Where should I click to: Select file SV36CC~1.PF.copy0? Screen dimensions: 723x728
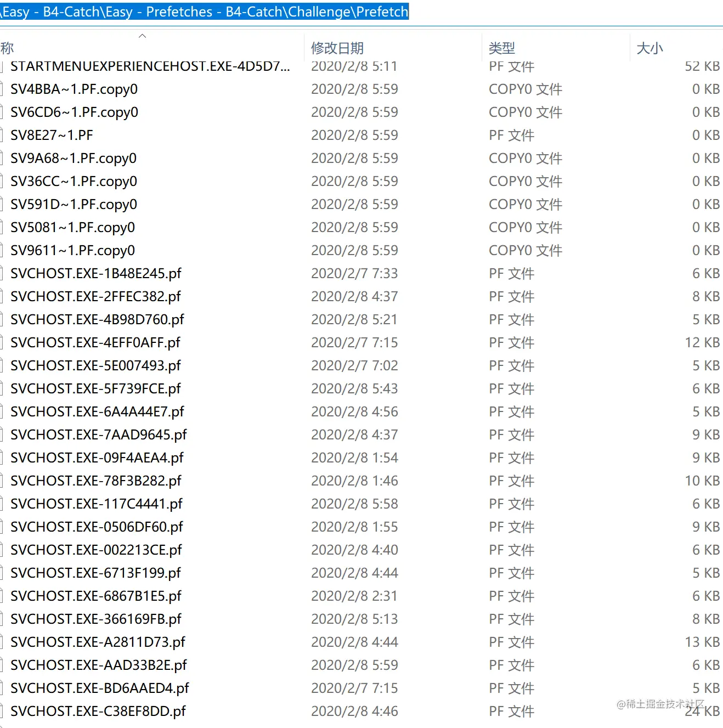click(x=74, y=182)
